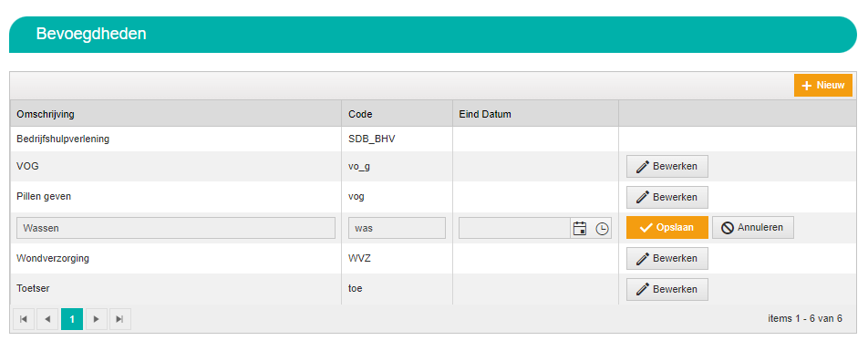Select the Wondverzorging cell
This screenshot has height=351, width=868.
pyautogui.click(x=175, y=259)
